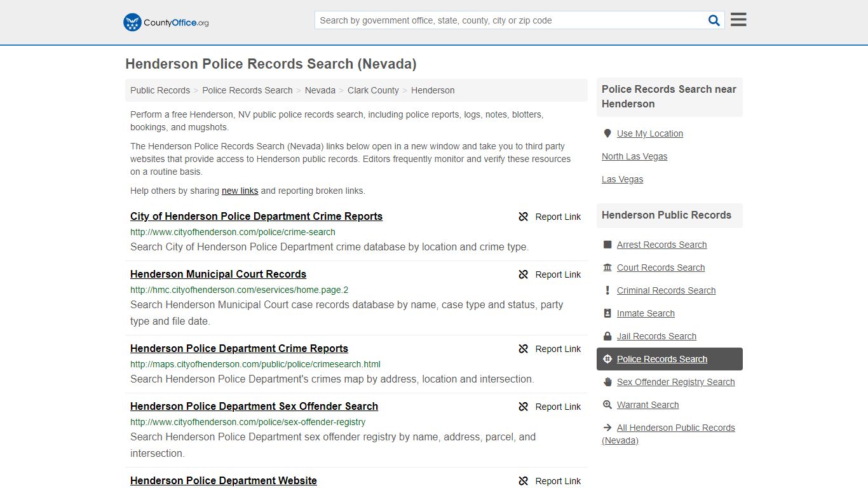868x488 pixels.
Task: Go to Nevada breadcrumb
Action: (x=320, y=90)
